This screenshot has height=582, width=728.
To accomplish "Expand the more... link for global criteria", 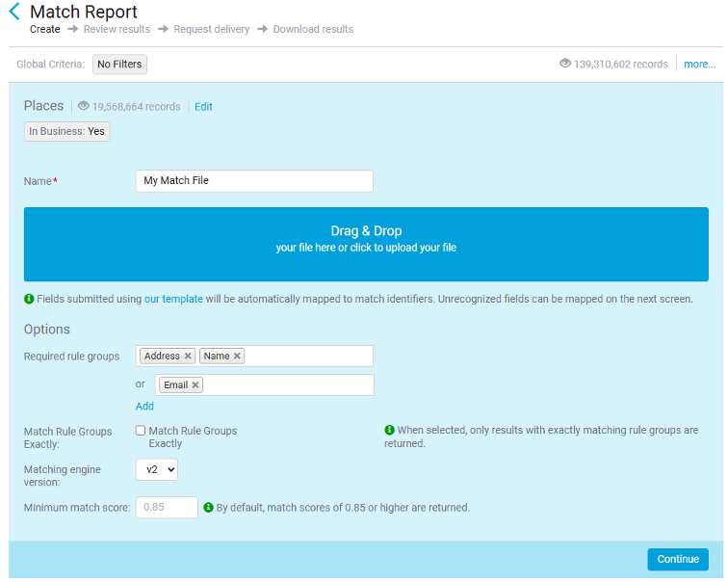I will (x=699, y=65).
